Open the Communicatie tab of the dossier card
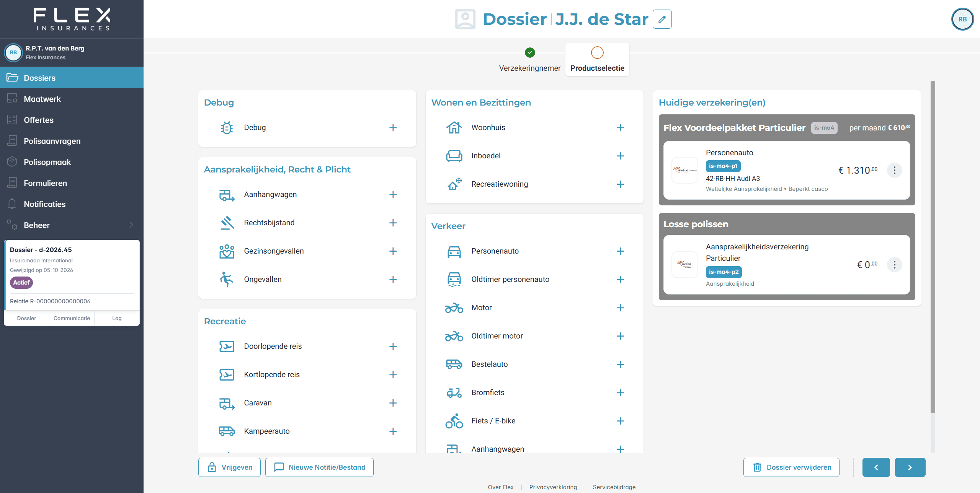 pyautogui.click(x=72, y=318)
